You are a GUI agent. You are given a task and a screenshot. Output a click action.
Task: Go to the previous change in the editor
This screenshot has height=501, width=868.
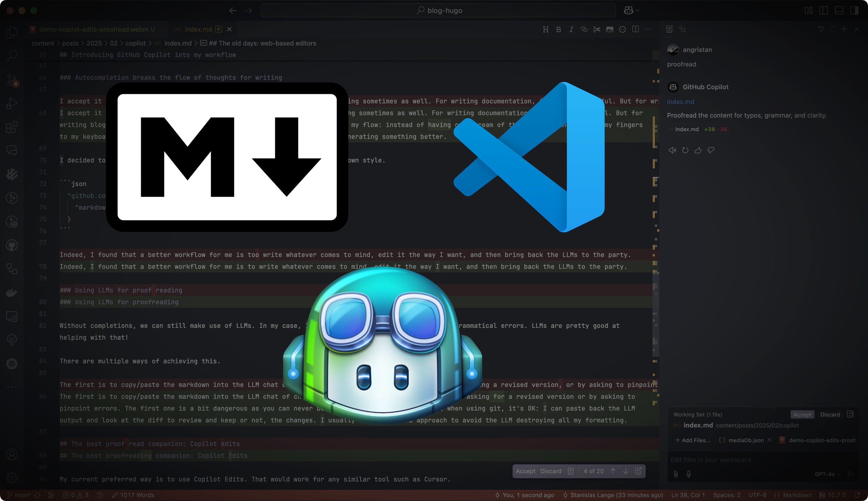(613, 471)
